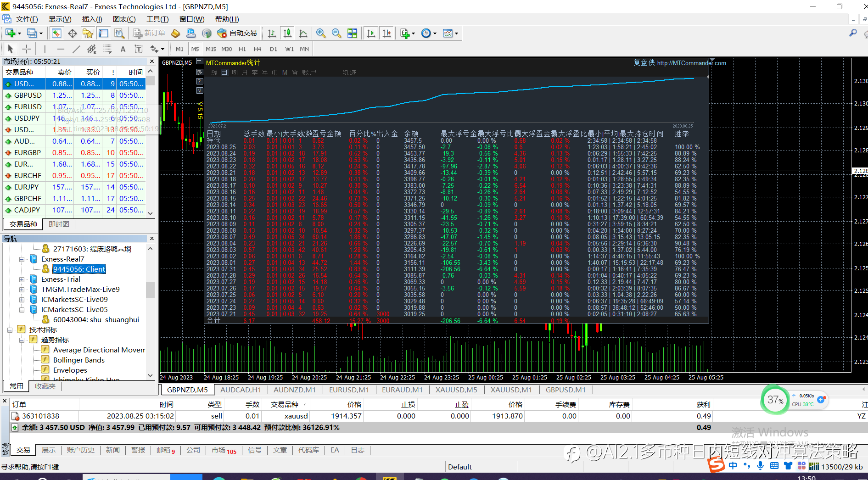Select the trendline drawing tool

tap(76, 49)
